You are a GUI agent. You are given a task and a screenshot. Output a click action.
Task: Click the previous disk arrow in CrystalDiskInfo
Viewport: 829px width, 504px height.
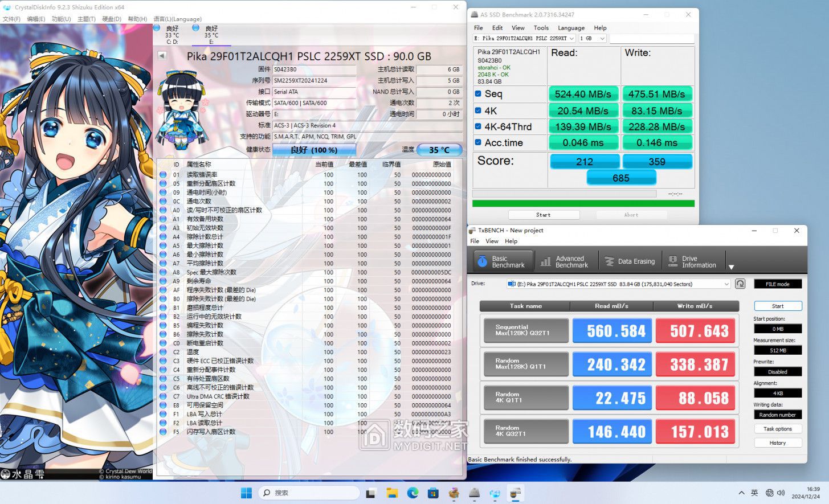point(162,56)
